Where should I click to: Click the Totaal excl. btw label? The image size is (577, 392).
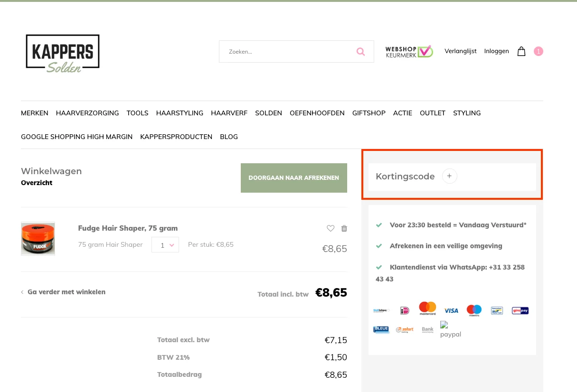pyautogui.click(x=183, y=340)
